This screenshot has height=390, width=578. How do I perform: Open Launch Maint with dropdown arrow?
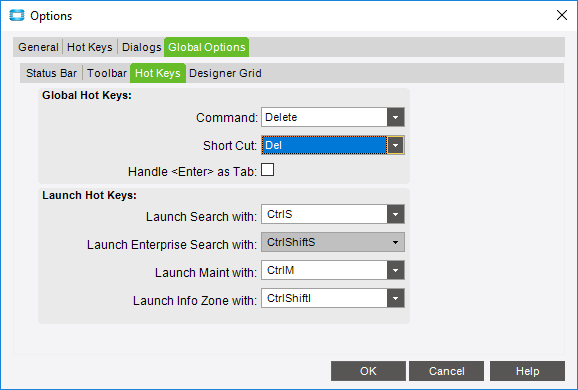[x=396, y=270]
